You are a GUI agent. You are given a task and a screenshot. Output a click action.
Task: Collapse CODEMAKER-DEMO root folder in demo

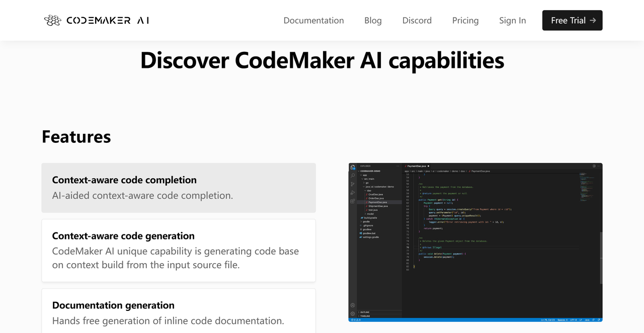tap(369, 171)
